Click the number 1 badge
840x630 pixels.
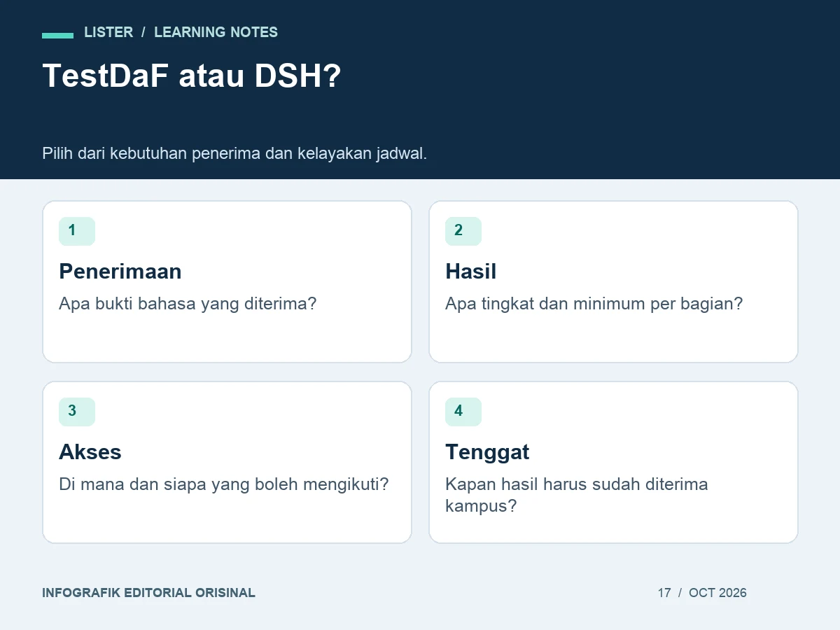[77, 231]
